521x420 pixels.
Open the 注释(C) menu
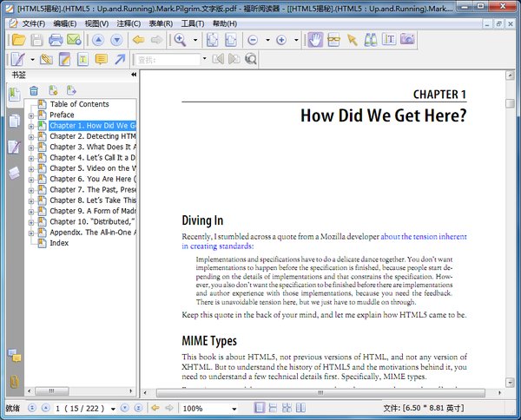coord(129,23)
